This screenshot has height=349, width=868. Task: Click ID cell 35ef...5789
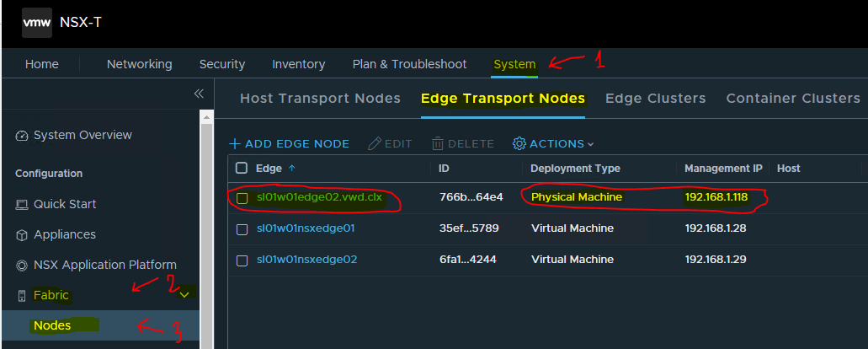(470, 228)
